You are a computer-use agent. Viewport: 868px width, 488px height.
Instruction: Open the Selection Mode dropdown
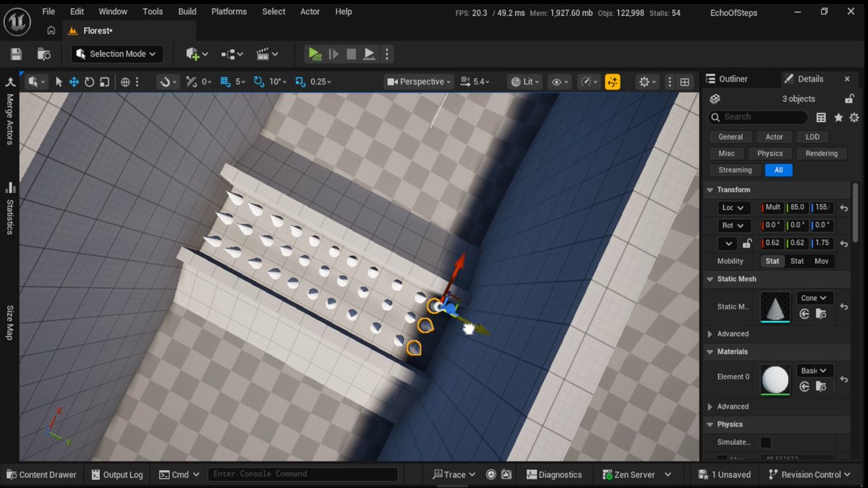[x=117, y=54]
